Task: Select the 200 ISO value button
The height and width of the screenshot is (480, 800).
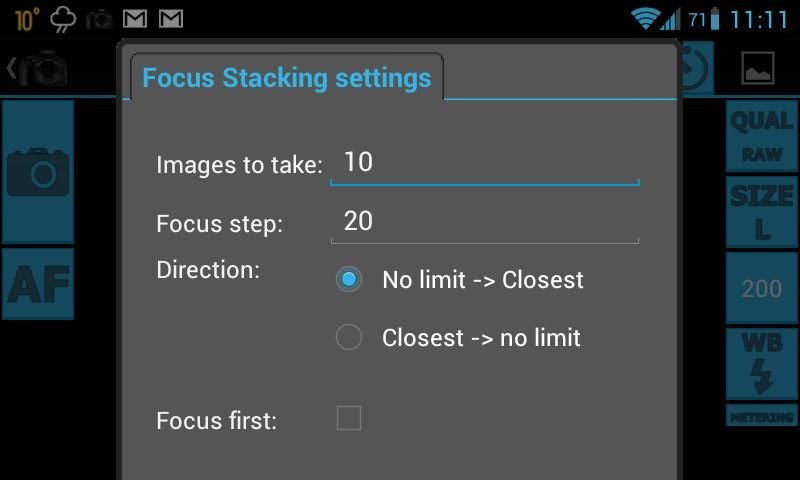Action: pyautogui.click(x=762, y=288)
